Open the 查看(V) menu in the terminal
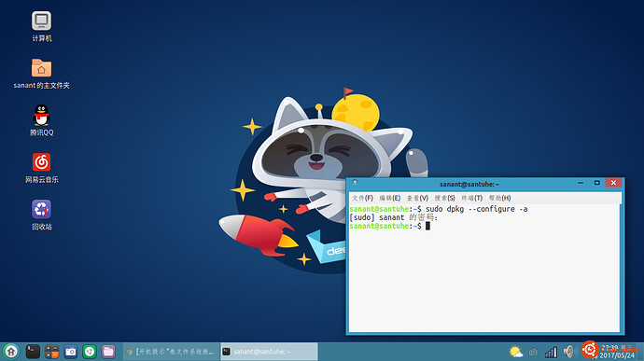The width and height of the screenshot is (644, 361). point(417,198)
